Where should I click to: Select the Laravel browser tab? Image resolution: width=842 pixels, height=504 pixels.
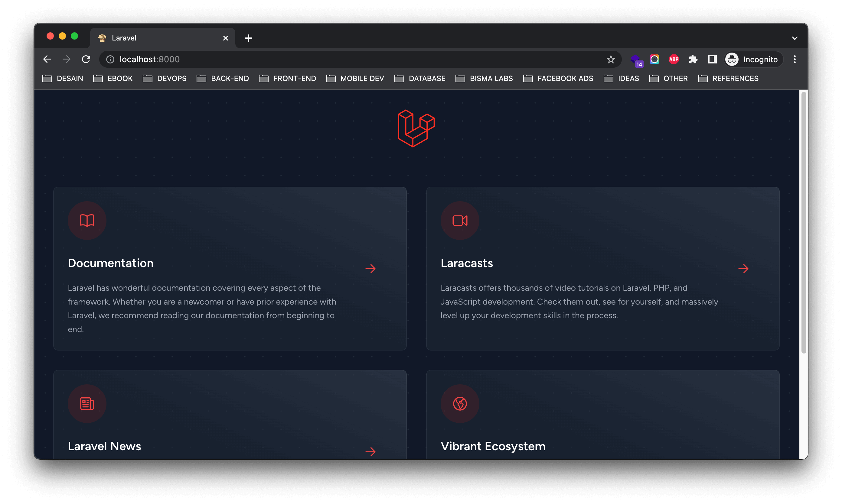[163, 38]
